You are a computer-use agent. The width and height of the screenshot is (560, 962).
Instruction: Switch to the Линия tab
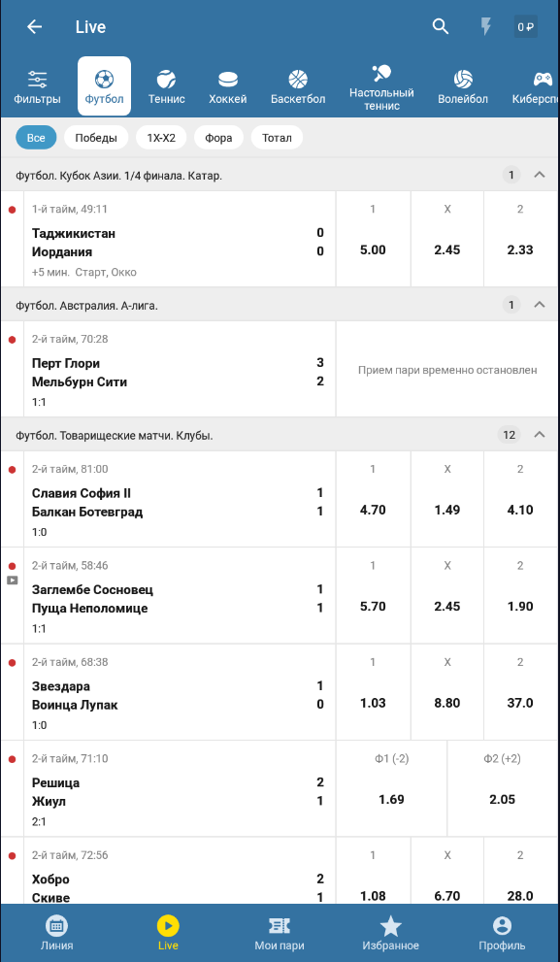pos(56,933)
